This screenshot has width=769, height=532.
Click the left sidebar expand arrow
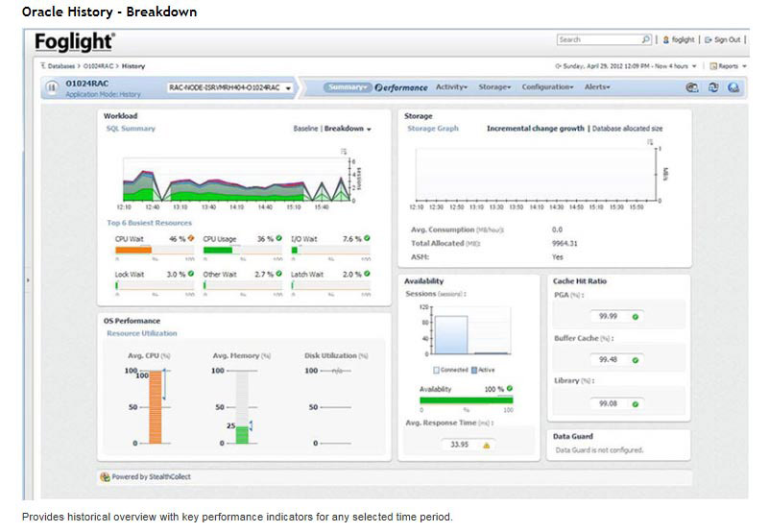28,280
